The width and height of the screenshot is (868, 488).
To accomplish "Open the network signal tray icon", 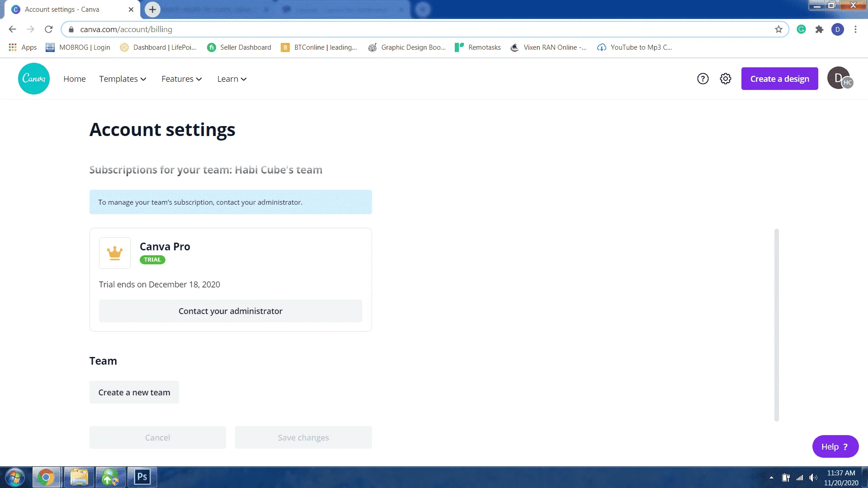I will (x=800, y=478).
